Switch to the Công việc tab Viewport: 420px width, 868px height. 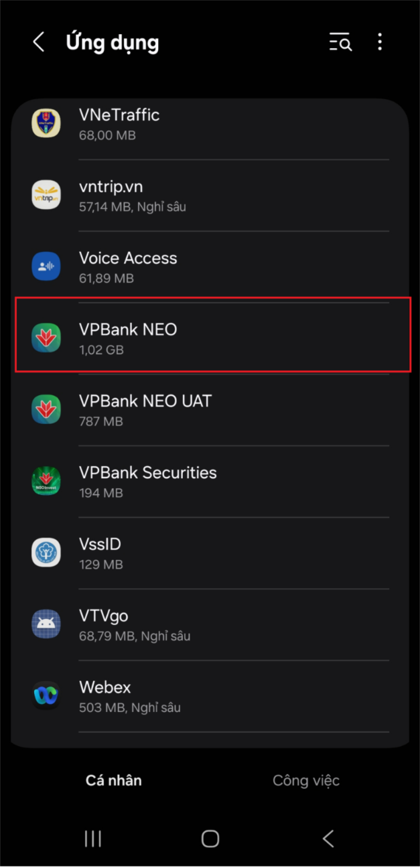click(306, 780)
